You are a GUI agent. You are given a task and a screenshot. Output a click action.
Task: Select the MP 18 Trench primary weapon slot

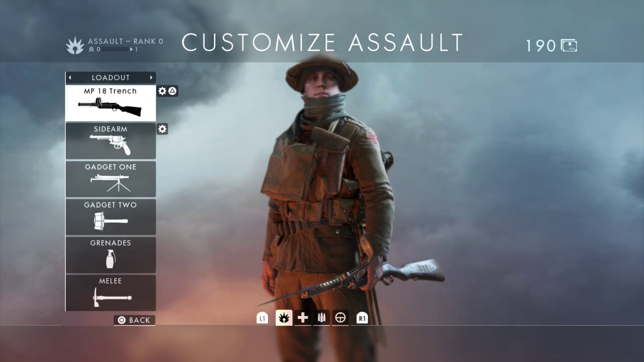click(111, 103)
